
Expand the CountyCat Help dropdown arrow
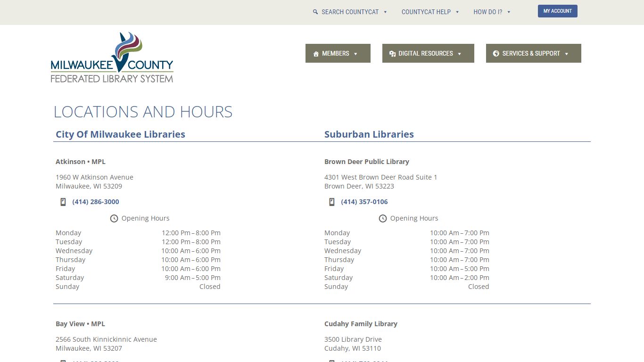tap(457, 12)
